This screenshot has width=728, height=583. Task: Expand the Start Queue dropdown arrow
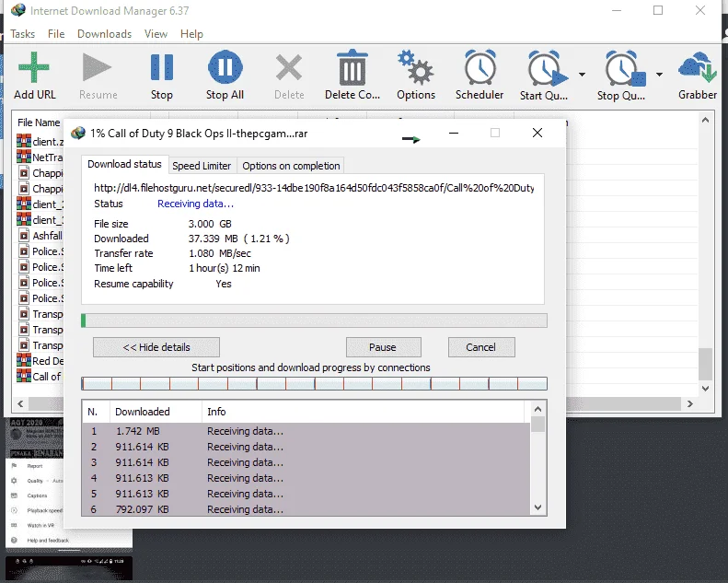pos(582,75)
